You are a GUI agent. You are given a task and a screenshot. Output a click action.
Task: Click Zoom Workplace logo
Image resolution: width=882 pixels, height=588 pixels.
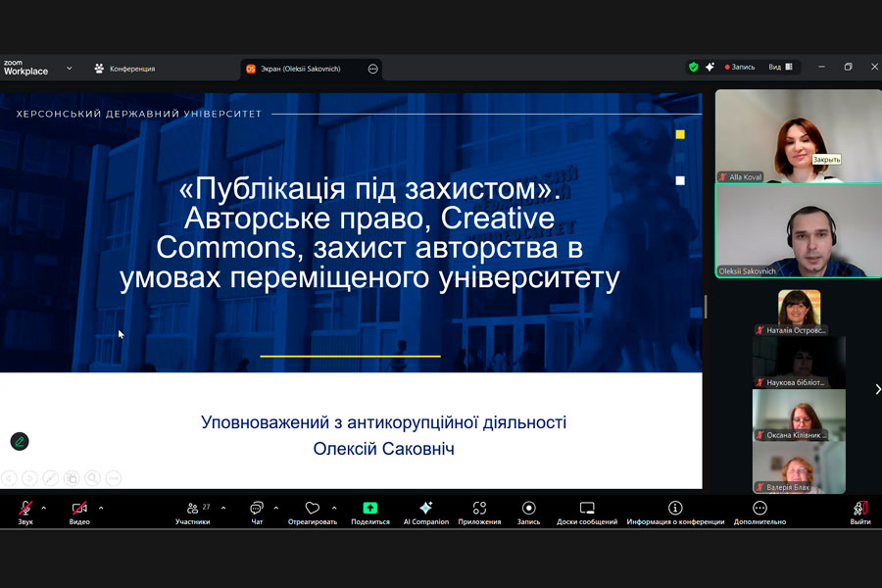point(25,68)
